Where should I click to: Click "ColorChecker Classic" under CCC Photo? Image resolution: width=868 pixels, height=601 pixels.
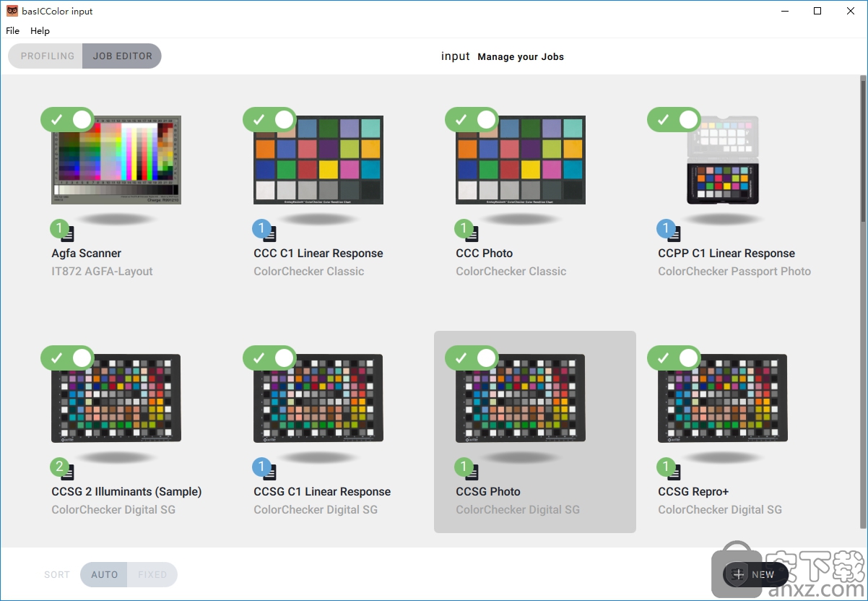coord(511,272)
